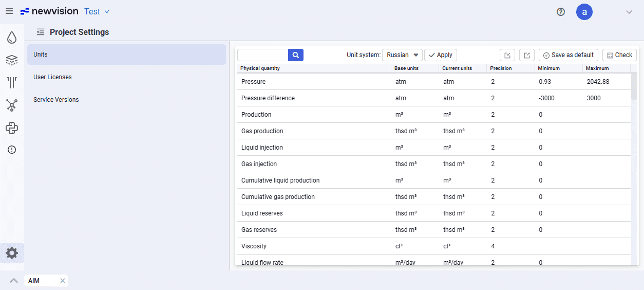Expand the bottom panel up chevron
644x290 pixels.
(14, 281)
